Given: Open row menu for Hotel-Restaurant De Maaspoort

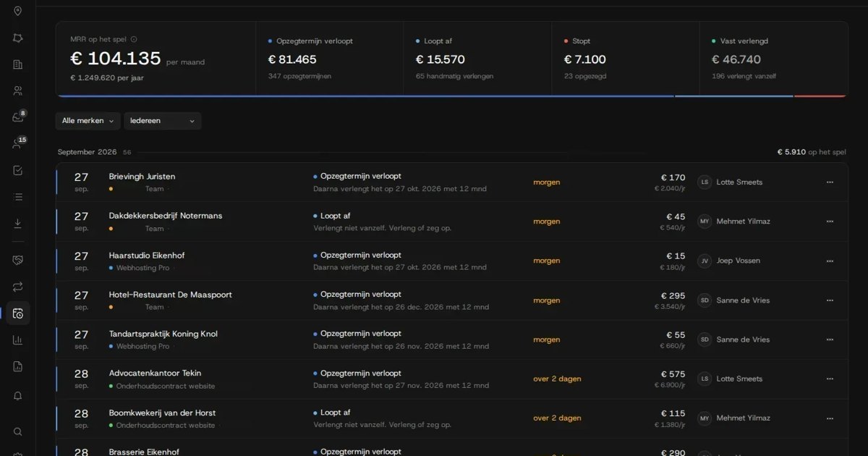Looking at the screenshot, I should [830, 300].
